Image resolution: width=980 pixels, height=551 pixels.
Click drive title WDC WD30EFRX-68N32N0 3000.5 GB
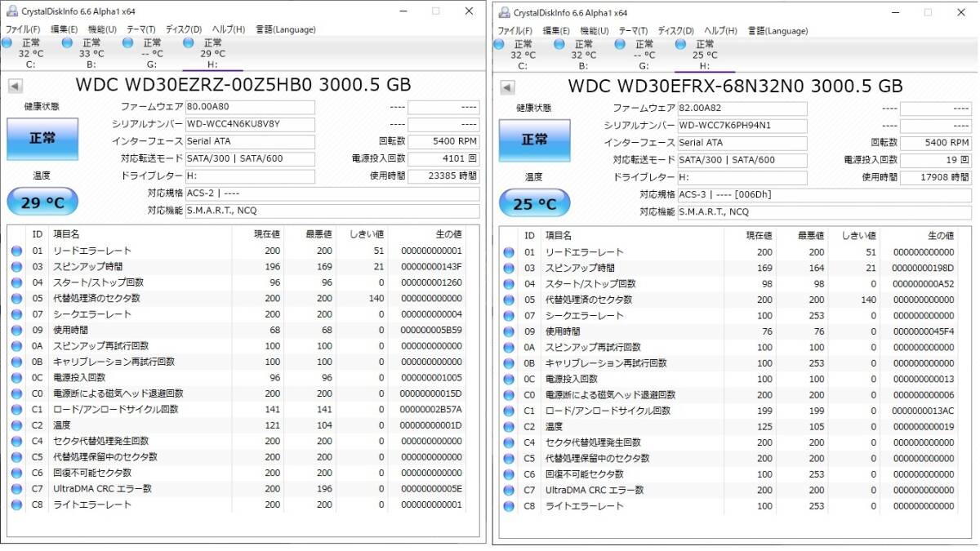click(735, 87)
